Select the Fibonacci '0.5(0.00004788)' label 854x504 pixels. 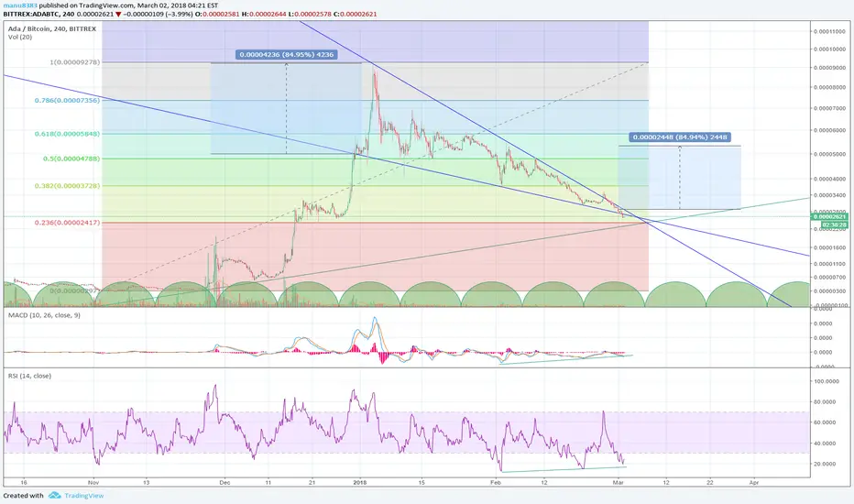pos(71,159)
